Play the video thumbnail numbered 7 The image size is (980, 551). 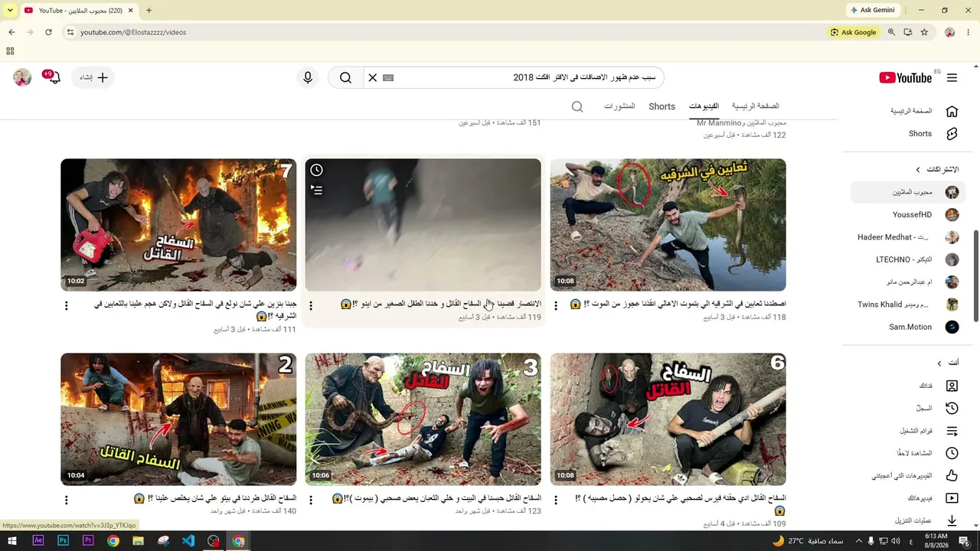pyautogui.click(x=178, y=225)
